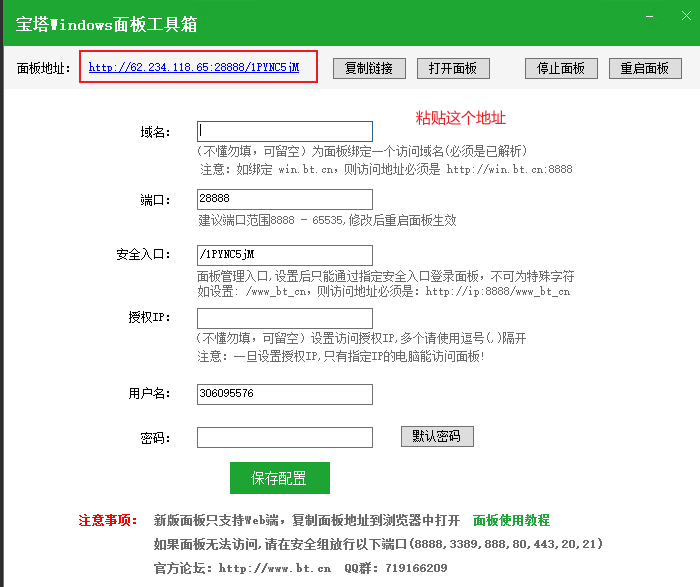700x587 pixels.
Task: Click the 端口 field showing 28888
Action: tap(285, 199)
